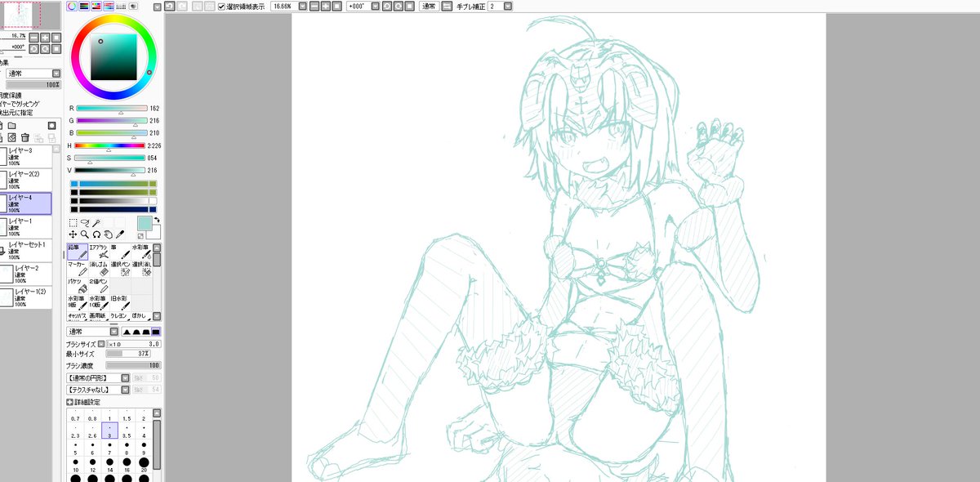Open the zoom percentage 16.66% dropdown
The height and width of the screenshot is (482, 980).
(301, 6)
